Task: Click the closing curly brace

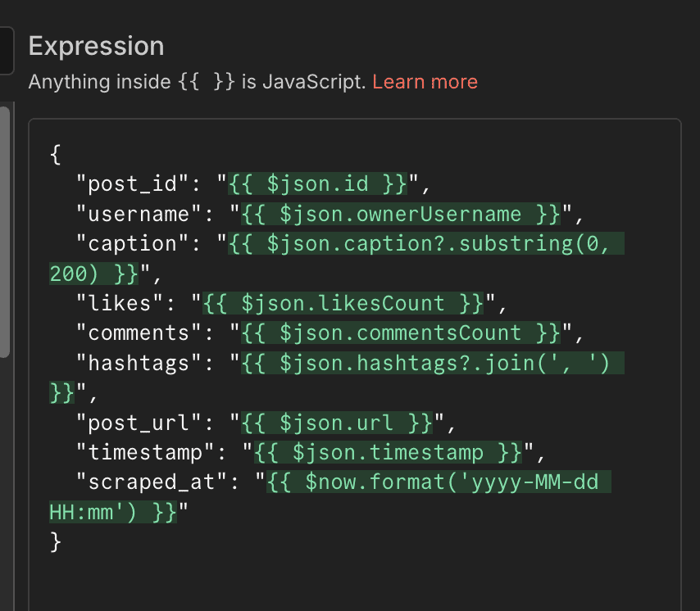Action: [x=56, y=541]
